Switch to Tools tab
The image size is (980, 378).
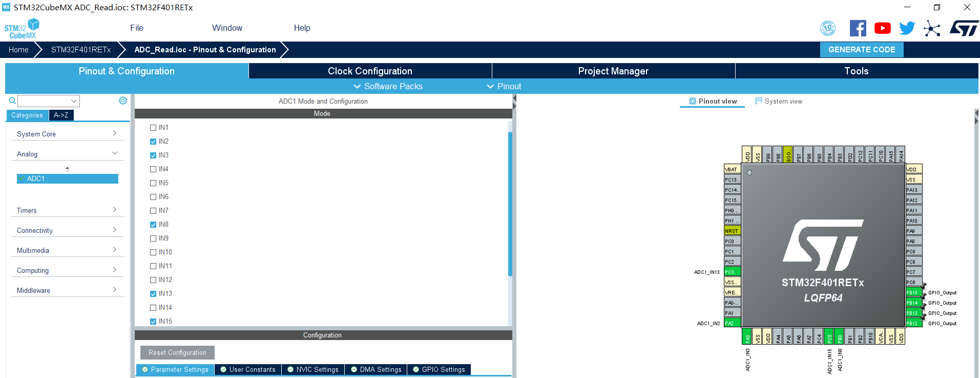(857, 71)
